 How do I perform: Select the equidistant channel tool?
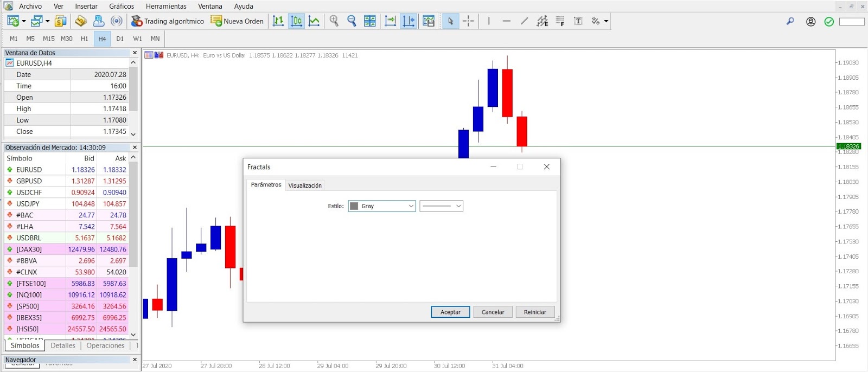(x=542, y=21)
